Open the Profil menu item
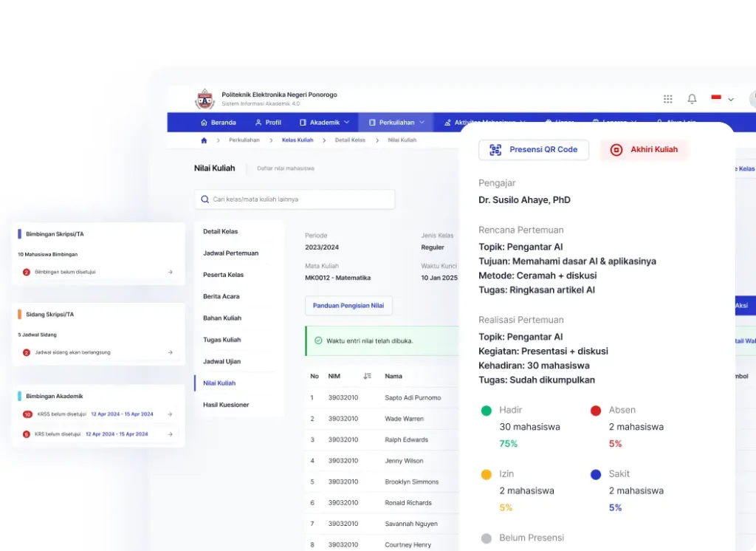 (268, 123)
